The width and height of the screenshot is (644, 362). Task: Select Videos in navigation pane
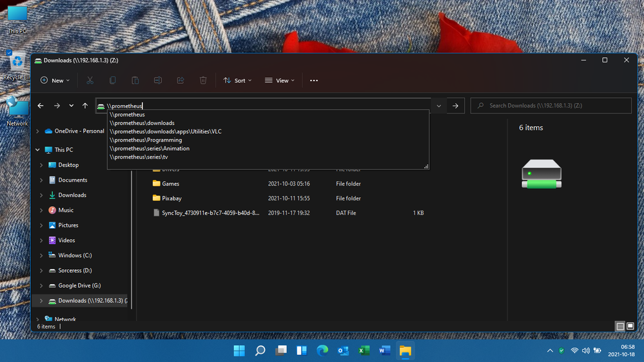coord(66,240)
